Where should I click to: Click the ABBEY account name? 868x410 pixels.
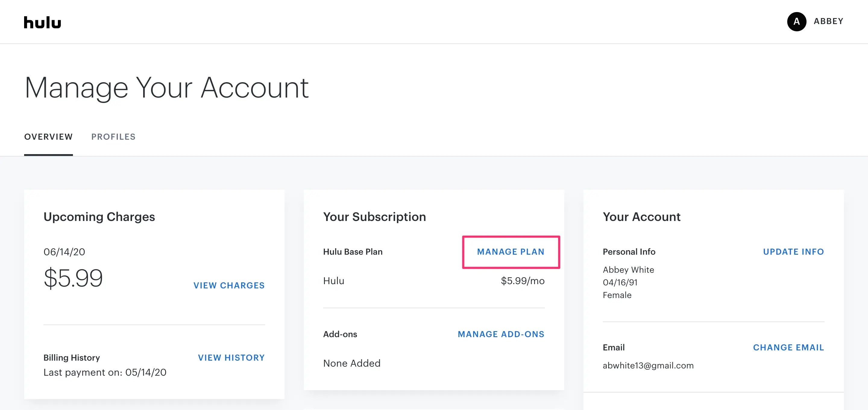pyautogui.click(x=829, y=21)
